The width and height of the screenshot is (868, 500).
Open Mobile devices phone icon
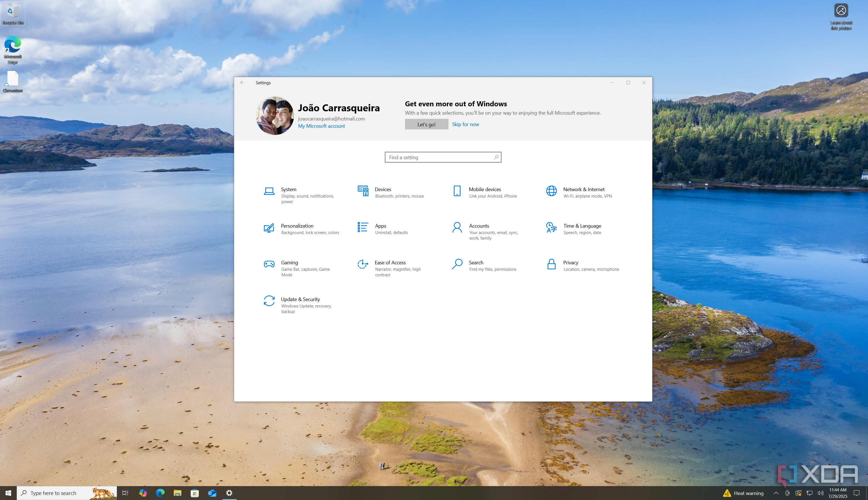[457, 191]
